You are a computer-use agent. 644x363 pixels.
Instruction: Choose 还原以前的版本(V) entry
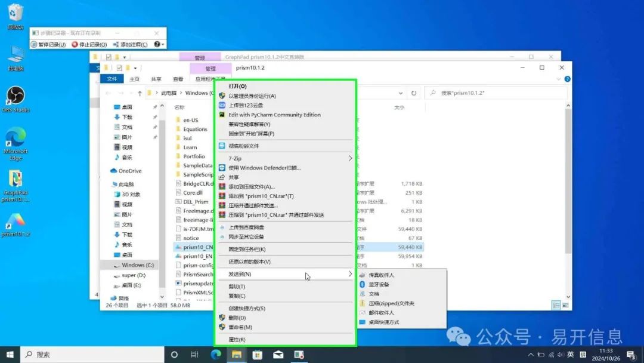coord(284,262)
